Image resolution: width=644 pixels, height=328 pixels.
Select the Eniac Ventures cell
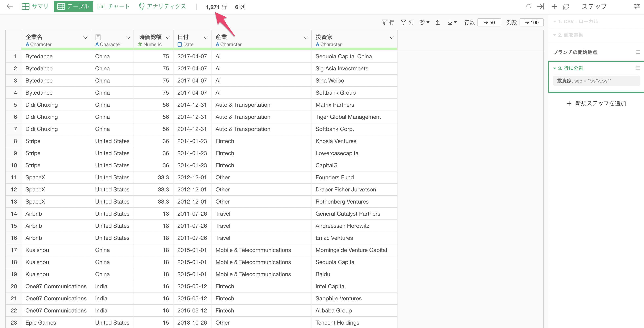[354, 238]
